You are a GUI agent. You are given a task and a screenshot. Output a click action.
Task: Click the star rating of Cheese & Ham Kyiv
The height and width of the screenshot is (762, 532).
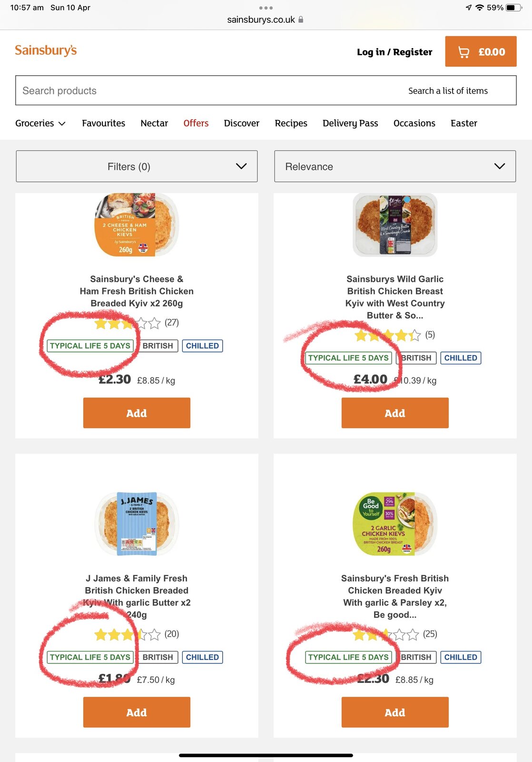tap(128, 323)
